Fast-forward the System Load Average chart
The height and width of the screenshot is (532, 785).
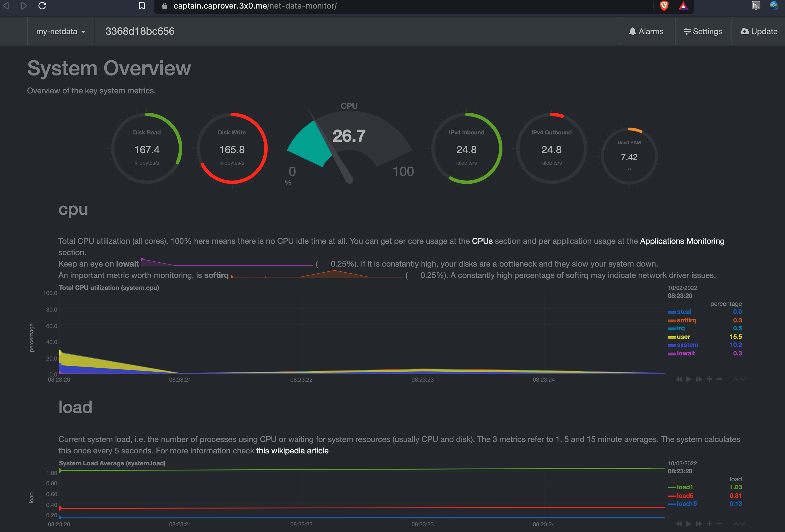coord(699,523)
